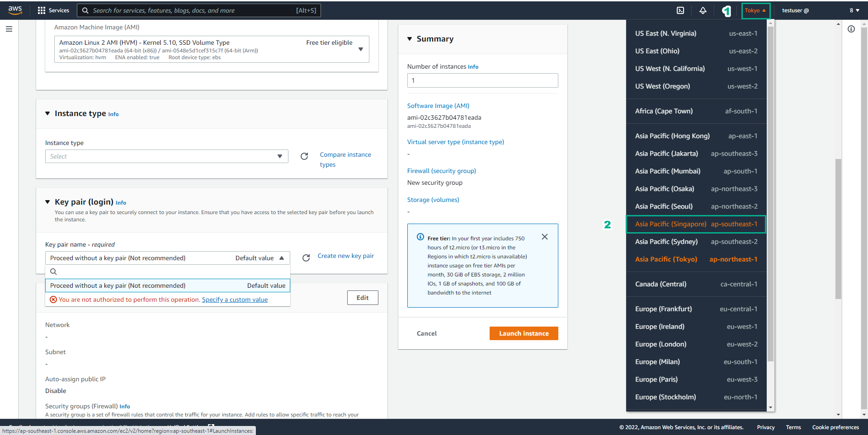Choose US East (Ohio) region
Image resolution: width=868 pixels, height=435 pixels.
(696, 51)
